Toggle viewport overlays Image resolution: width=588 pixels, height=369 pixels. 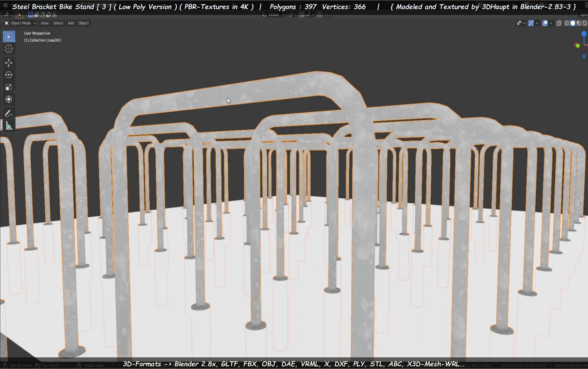point(545,23)
